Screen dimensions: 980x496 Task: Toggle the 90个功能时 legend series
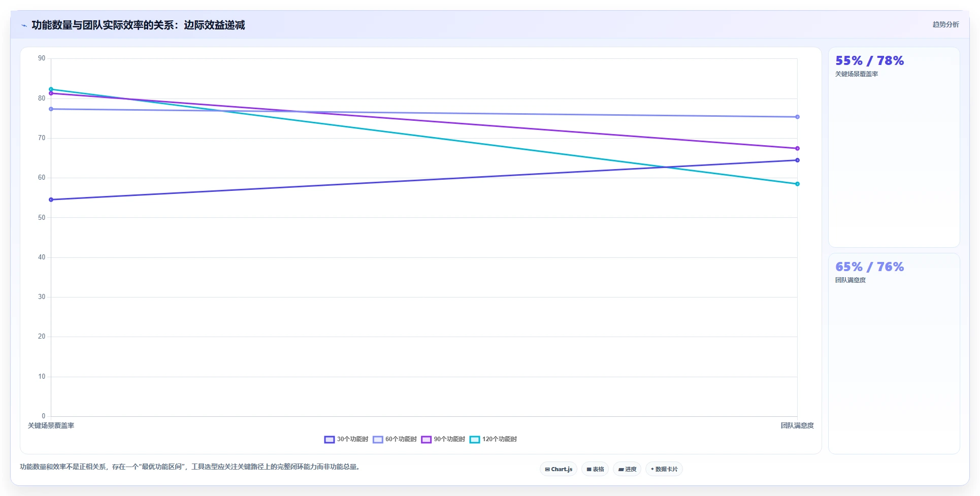(x=443, y=439)
